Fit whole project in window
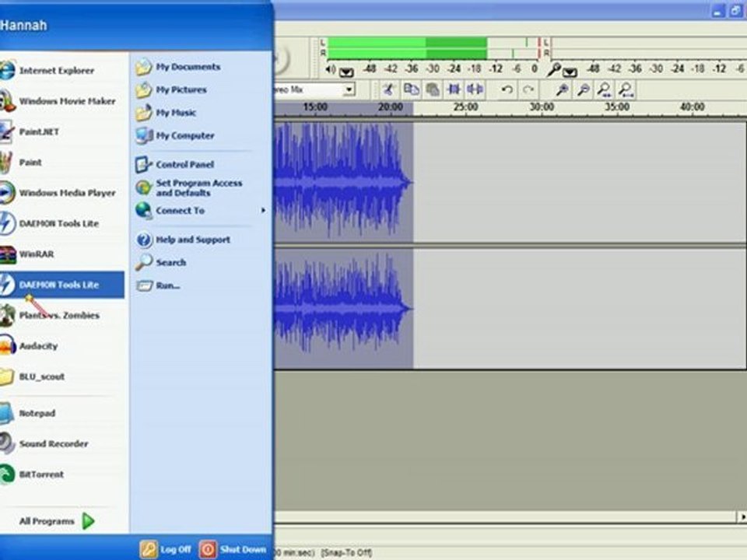Image resolution: width=747 pixels, height=560 pixels. [626, 89]
